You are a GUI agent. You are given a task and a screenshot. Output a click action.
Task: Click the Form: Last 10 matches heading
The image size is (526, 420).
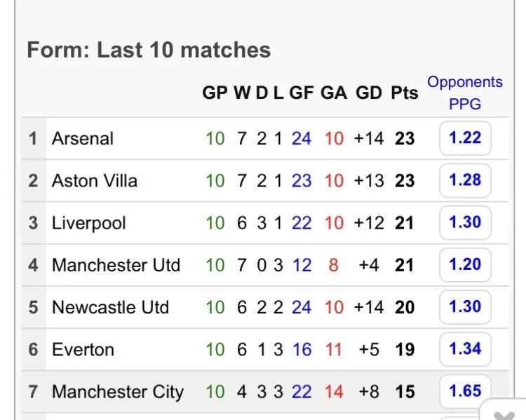coord(149,50)
